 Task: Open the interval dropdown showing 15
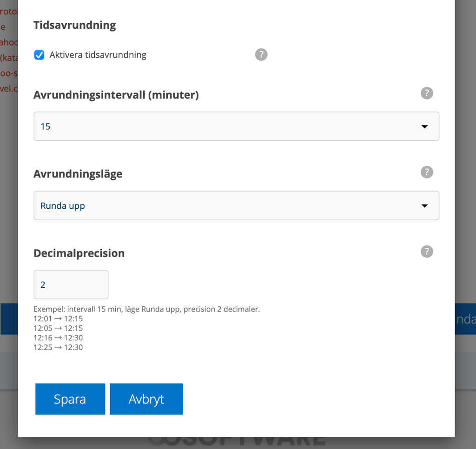(x=236, y=126)
